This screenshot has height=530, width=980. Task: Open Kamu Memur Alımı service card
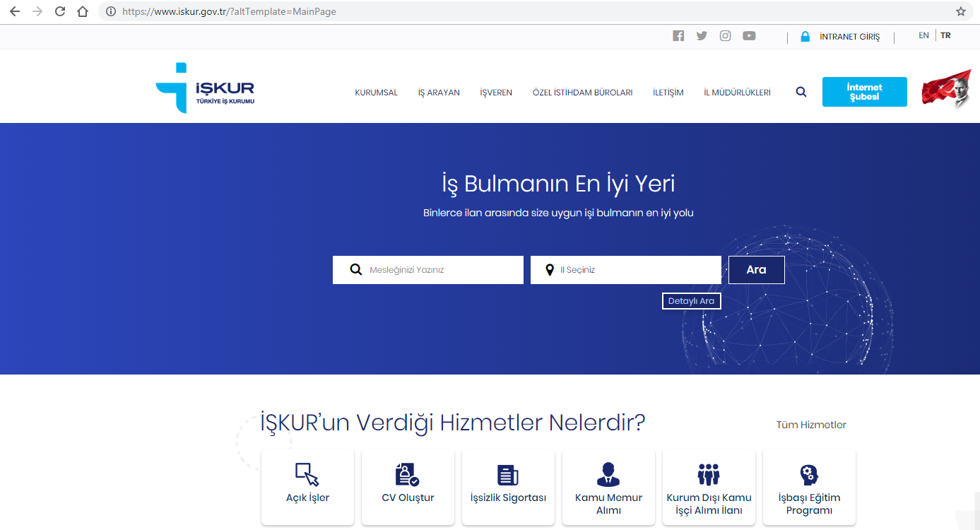click(x=608, y=487)
